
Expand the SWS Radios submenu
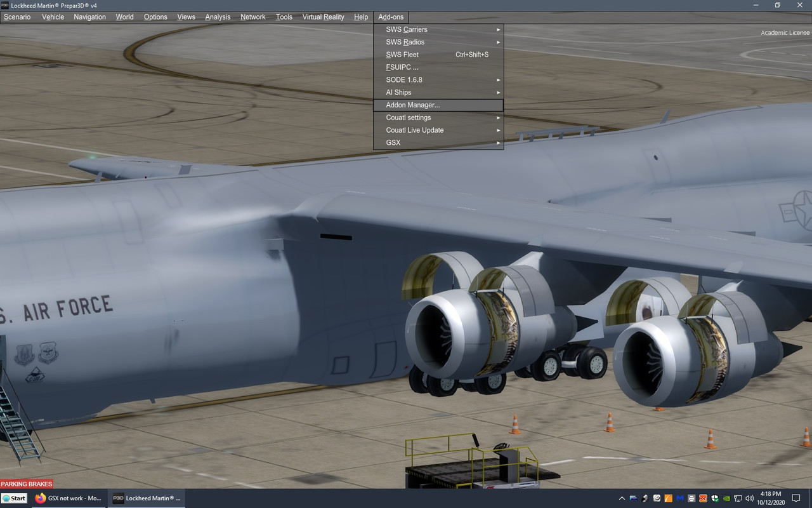pos(438,42)
